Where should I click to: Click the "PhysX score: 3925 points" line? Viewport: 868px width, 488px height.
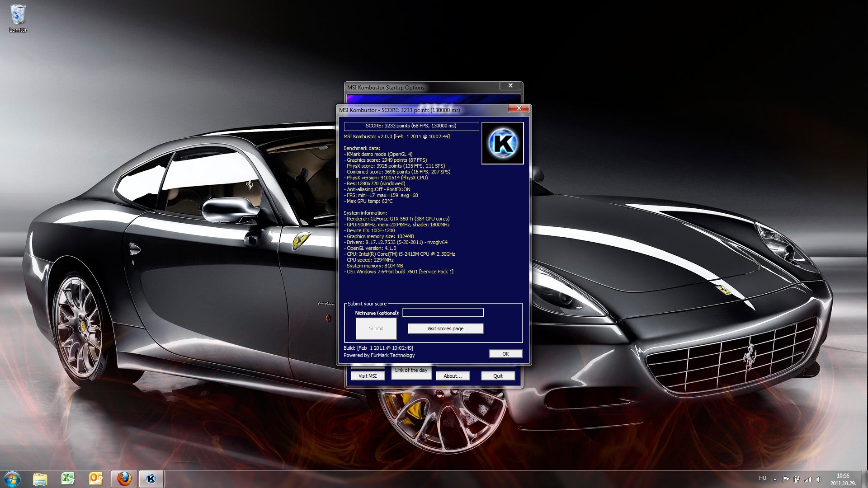point(394,166)
